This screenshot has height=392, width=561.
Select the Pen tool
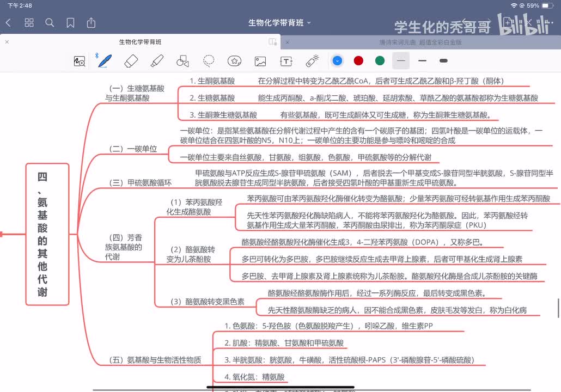click(105, 61)
